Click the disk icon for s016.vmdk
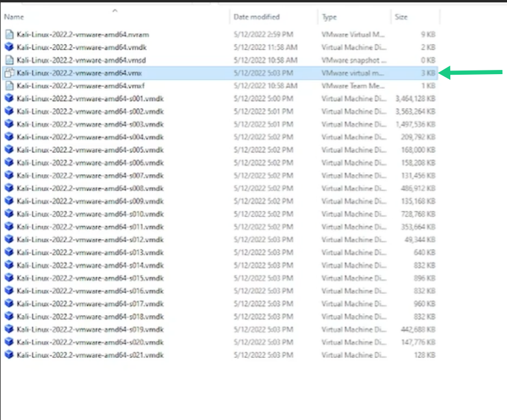 point(10,291)
